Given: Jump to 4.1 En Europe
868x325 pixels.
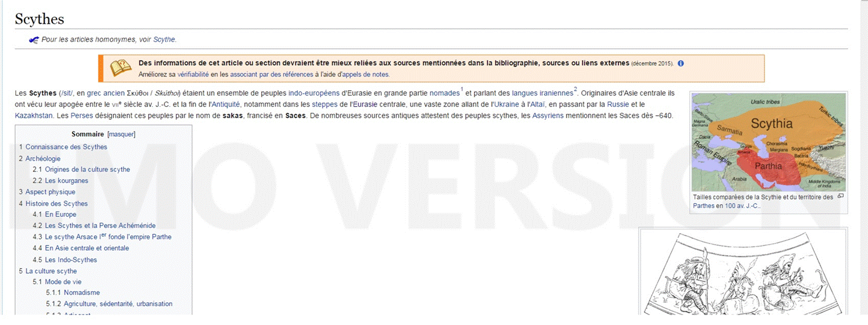Looking at the screenshot, I should [x=54, y=215].
